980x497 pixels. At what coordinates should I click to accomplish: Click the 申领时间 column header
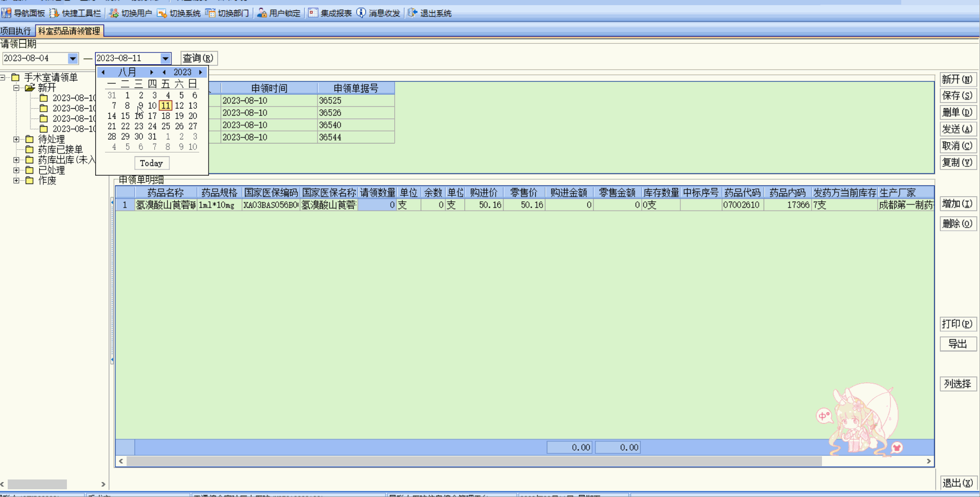(269, 89)
